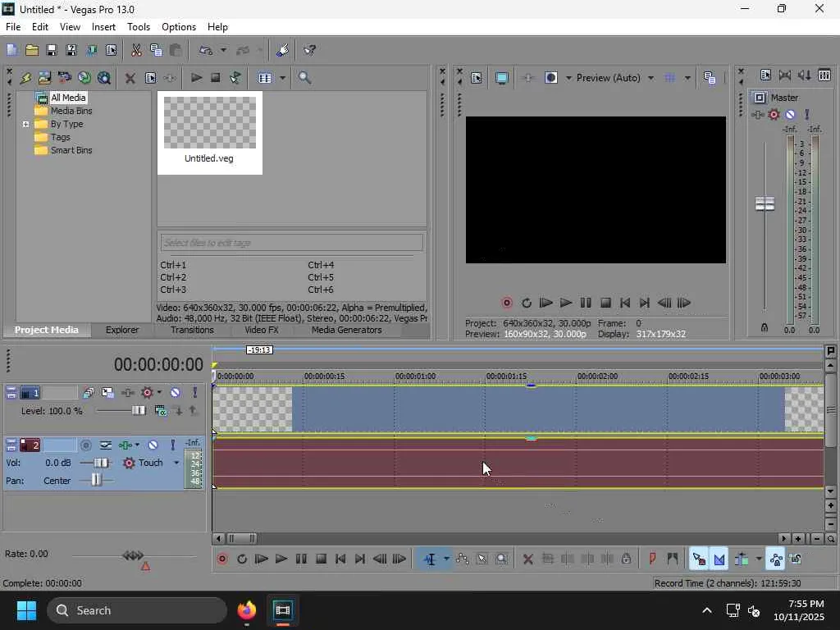Open the audio track 2 Track FX dropdown

pyautogui.click(x=137, y=445)
